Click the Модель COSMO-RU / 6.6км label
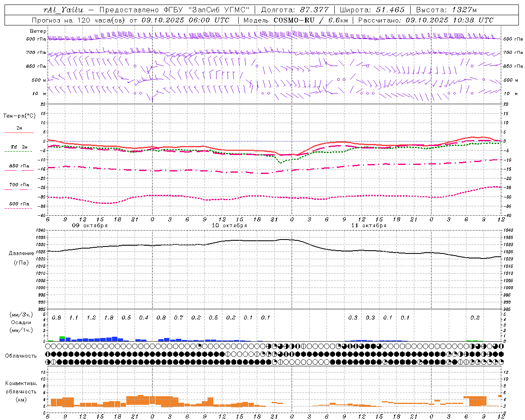This screenshot has height=420, width=525. point(295,20)
